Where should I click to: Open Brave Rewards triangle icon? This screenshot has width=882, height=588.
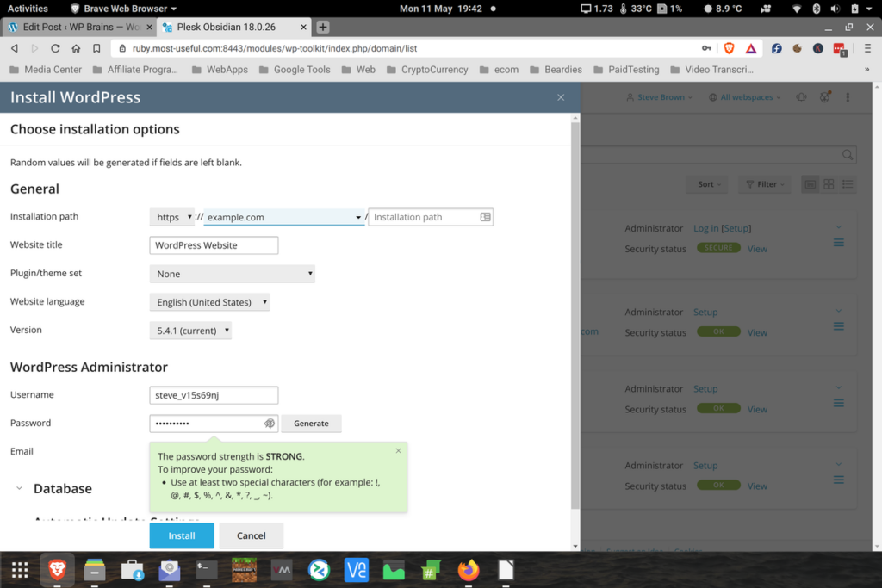click(751, 48)
